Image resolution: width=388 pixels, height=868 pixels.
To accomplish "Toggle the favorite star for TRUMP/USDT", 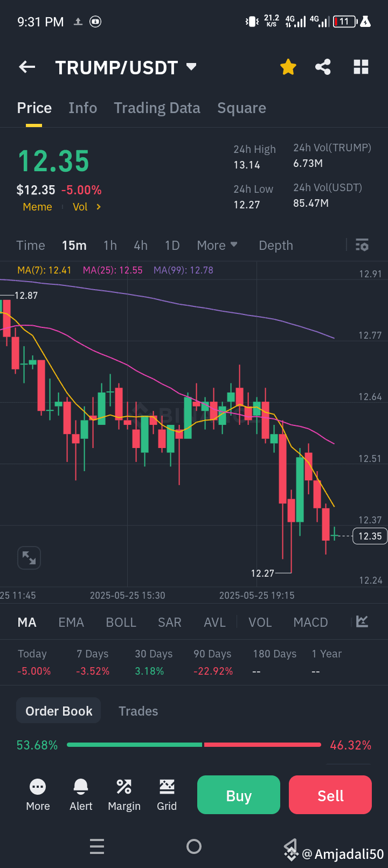I will (288, 67).
